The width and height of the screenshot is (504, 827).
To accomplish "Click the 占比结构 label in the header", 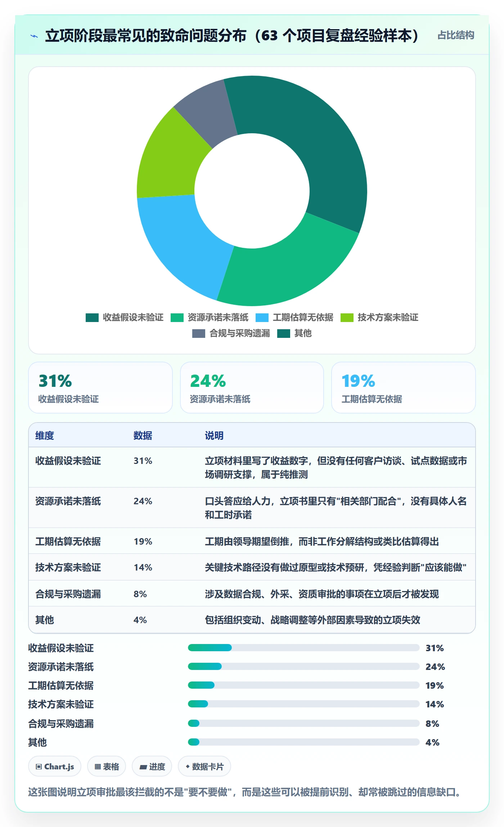I will point(456,35).
